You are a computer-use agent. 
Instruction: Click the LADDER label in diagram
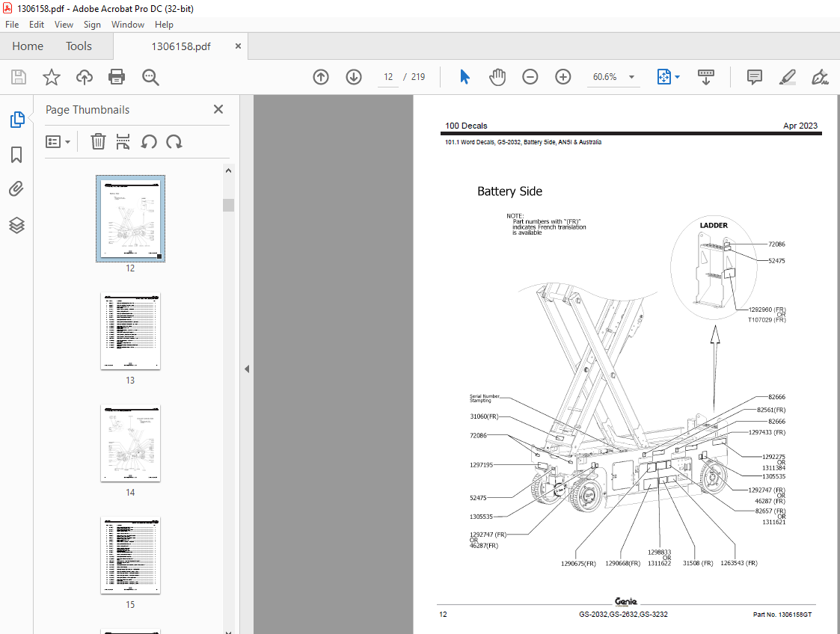pos(714,226)
